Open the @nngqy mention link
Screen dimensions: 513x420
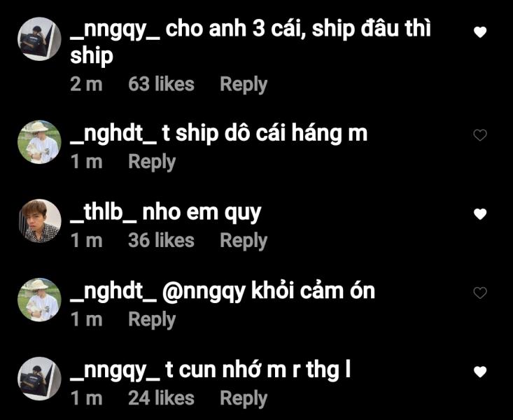pyautogui.click(x=204, y=292)
